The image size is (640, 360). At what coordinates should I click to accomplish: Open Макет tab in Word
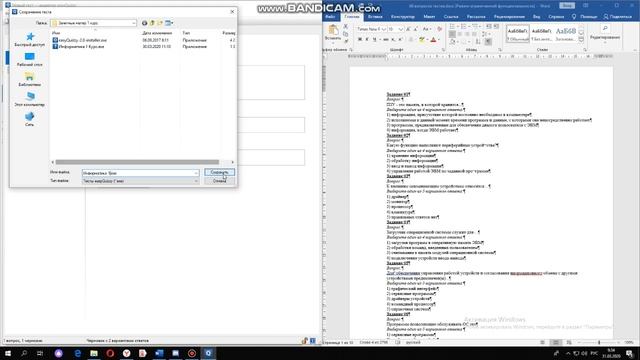[x=429, y=17]
